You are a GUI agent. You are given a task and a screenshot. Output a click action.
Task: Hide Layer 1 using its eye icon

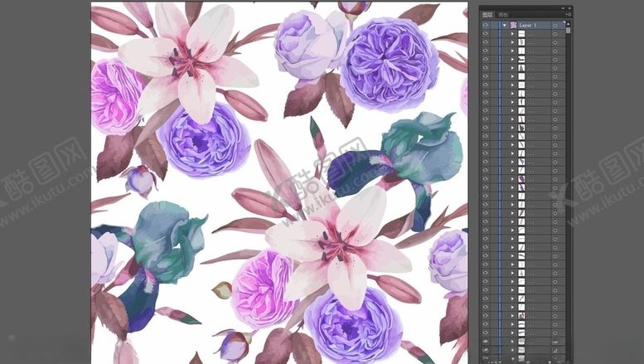[486, 26]
